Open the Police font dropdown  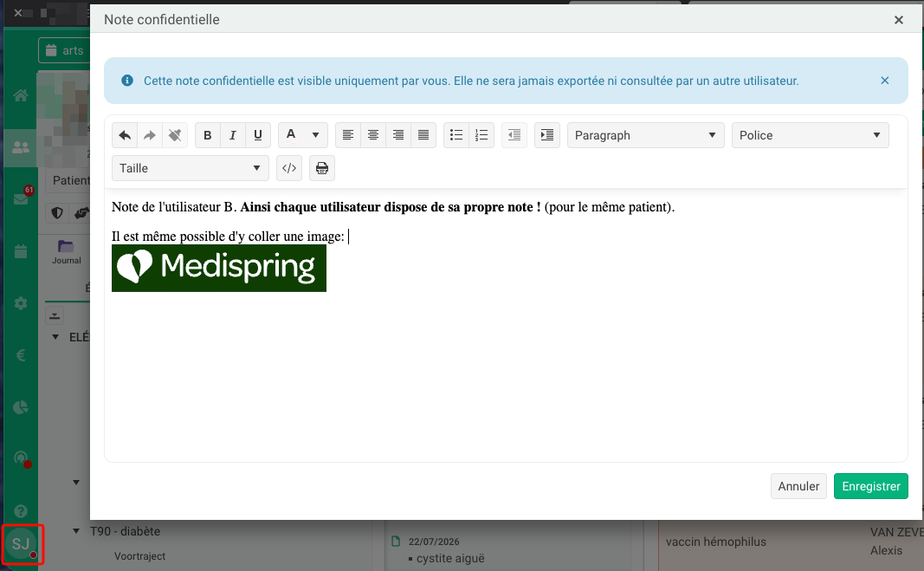pos(811,135)
